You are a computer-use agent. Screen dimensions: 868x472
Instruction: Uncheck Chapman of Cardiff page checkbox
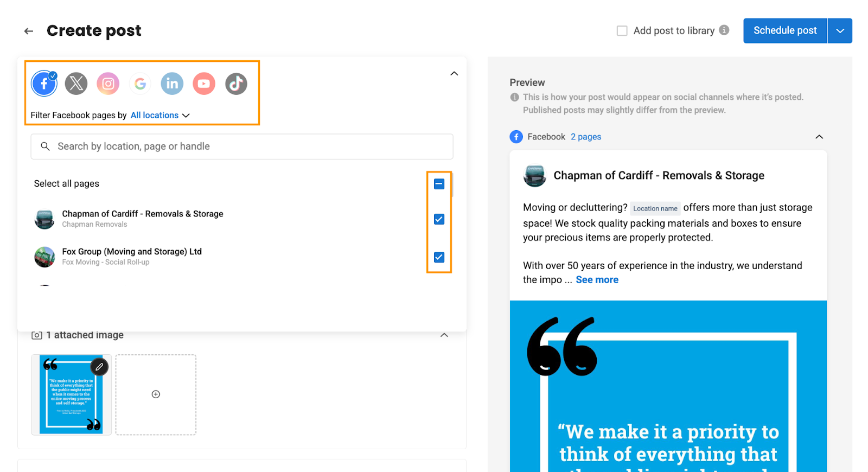tap(439, 219)
